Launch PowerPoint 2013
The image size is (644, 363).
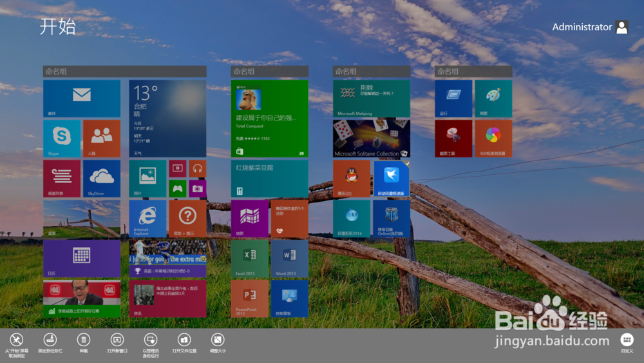coord(250,299)
